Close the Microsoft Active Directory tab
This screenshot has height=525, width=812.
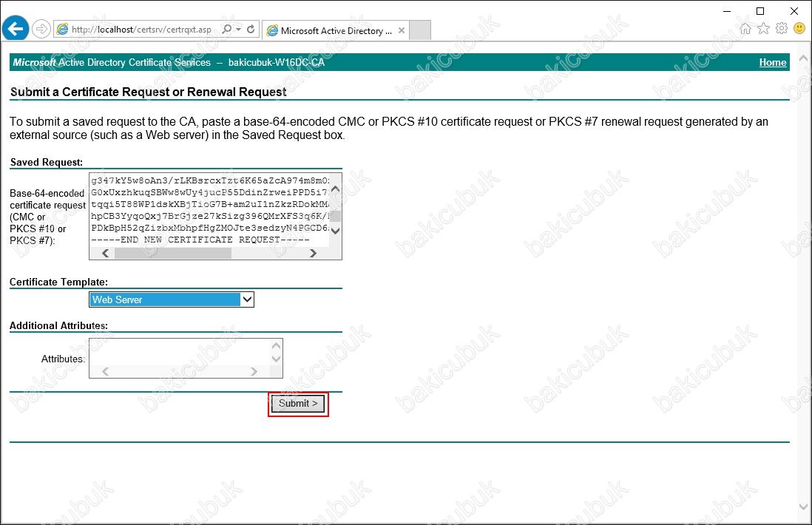point(402,30)
